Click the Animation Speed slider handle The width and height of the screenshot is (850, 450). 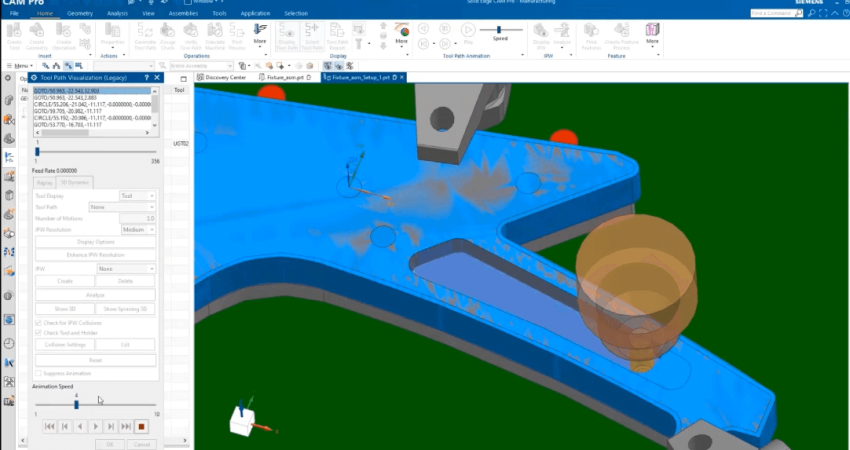point(76,404)
